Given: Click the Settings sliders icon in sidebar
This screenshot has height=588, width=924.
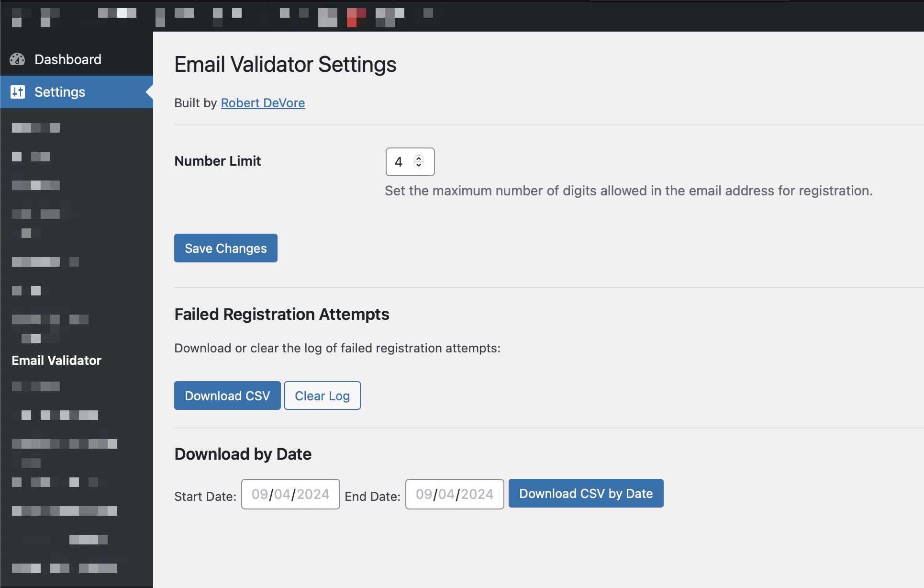Looking at the screenshot, I should point(18,92).
